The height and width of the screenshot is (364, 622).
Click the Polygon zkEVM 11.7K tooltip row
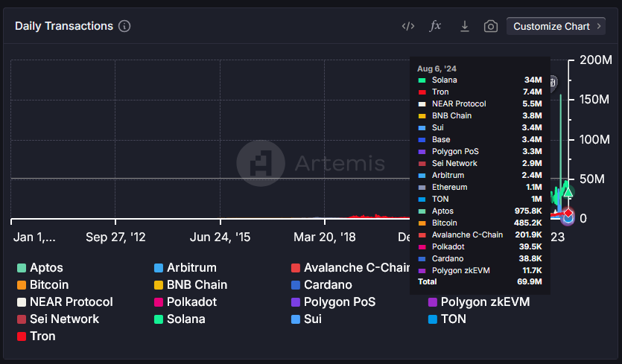pos(480,270)
